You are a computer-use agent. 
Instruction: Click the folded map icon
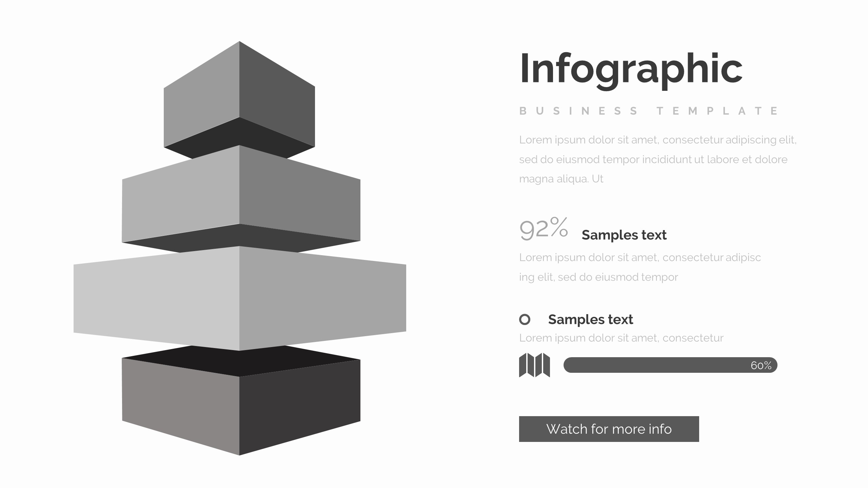(x=534, y=365)
